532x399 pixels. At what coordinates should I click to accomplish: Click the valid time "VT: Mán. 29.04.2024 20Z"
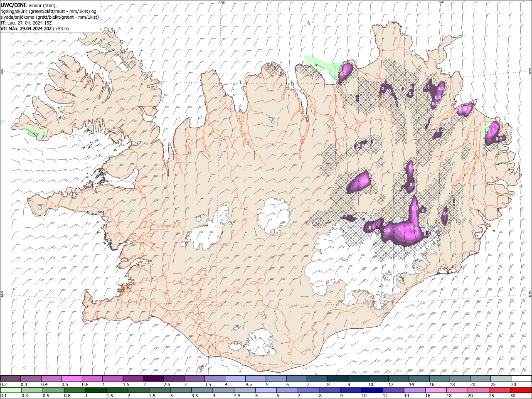[26, 29]
